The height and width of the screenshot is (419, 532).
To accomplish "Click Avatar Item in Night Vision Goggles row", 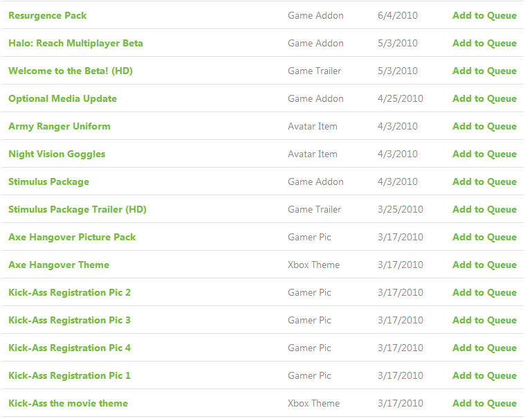I will click(x=313, y=154).
